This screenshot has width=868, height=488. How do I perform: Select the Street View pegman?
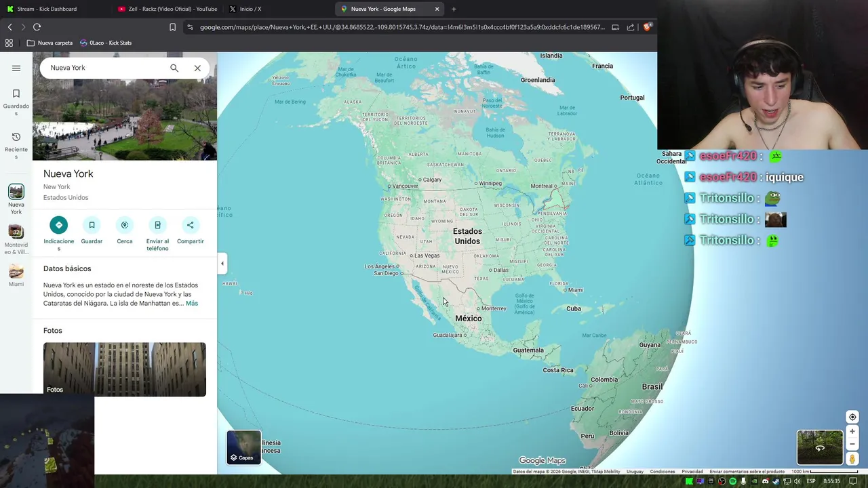pyautogui.click(x=852, y=459)
